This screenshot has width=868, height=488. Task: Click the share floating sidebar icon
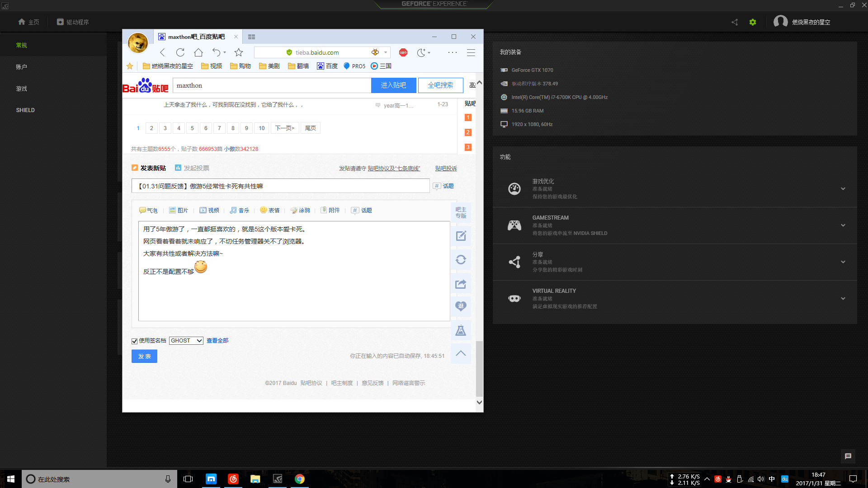click(461, 284)
